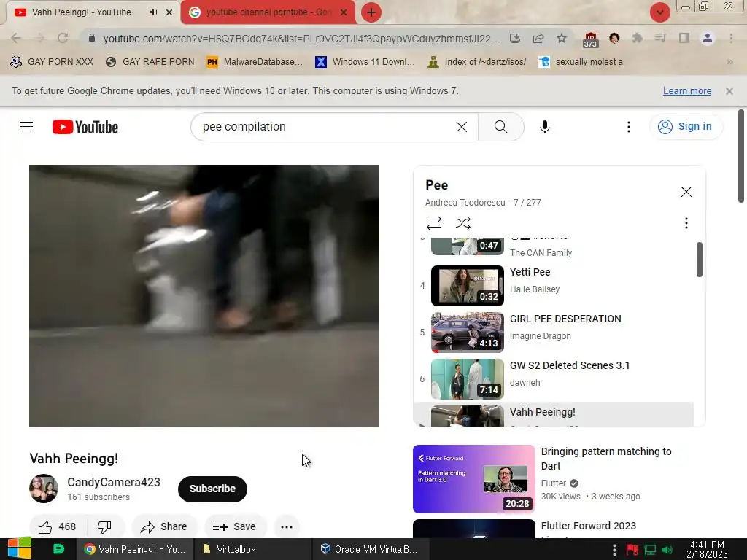Open YouTube settings three-dot menu
Viewport: 747px width, 560px height.
click(628, 127)
